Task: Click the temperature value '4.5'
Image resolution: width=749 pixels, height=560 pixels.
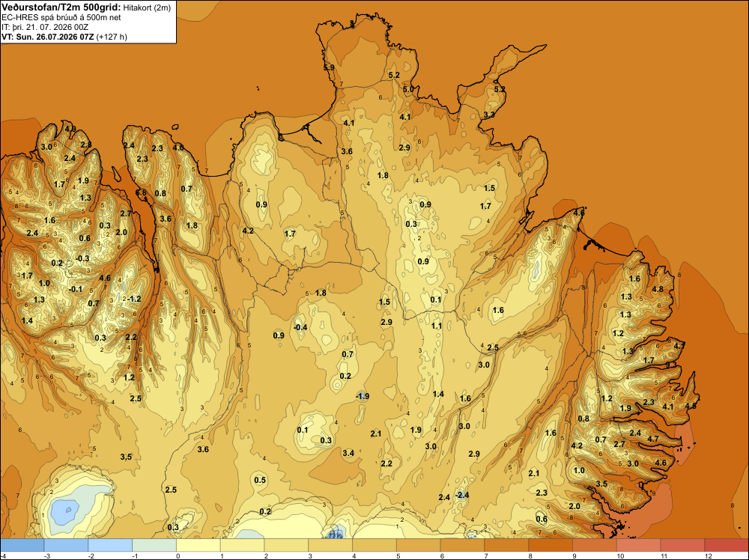Action: 691,406
